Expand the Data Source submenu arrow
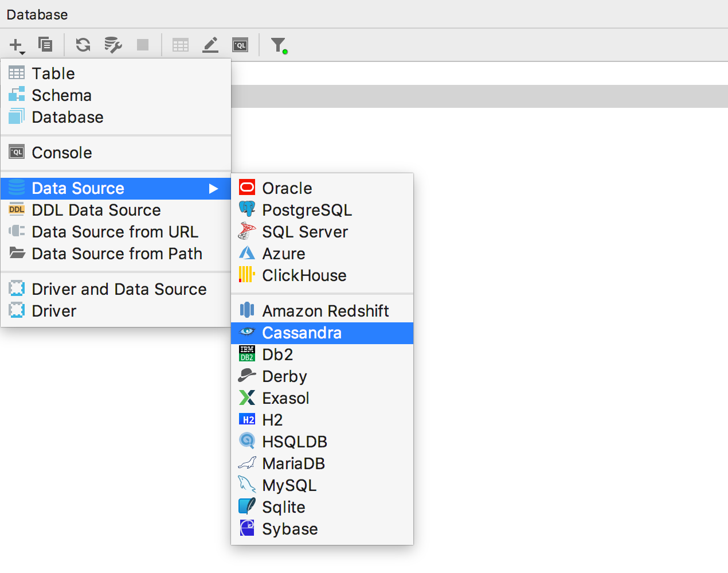728x573 pixels. click(213, 189)
